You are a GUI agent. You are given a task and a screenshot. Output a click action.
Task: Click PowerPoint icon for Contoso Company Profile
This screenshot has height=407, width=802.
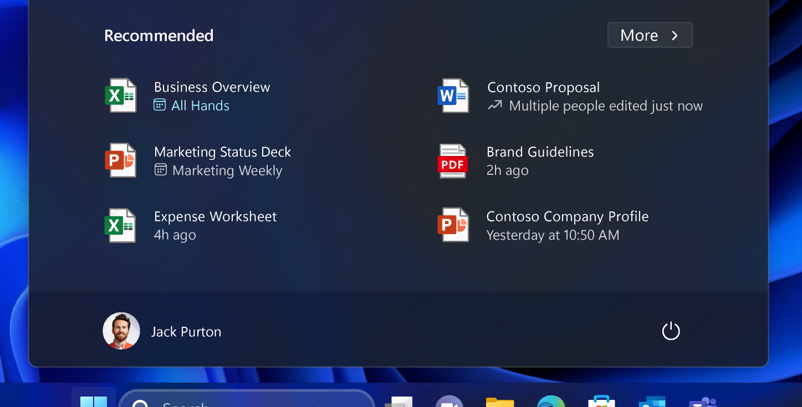(453, 225)
